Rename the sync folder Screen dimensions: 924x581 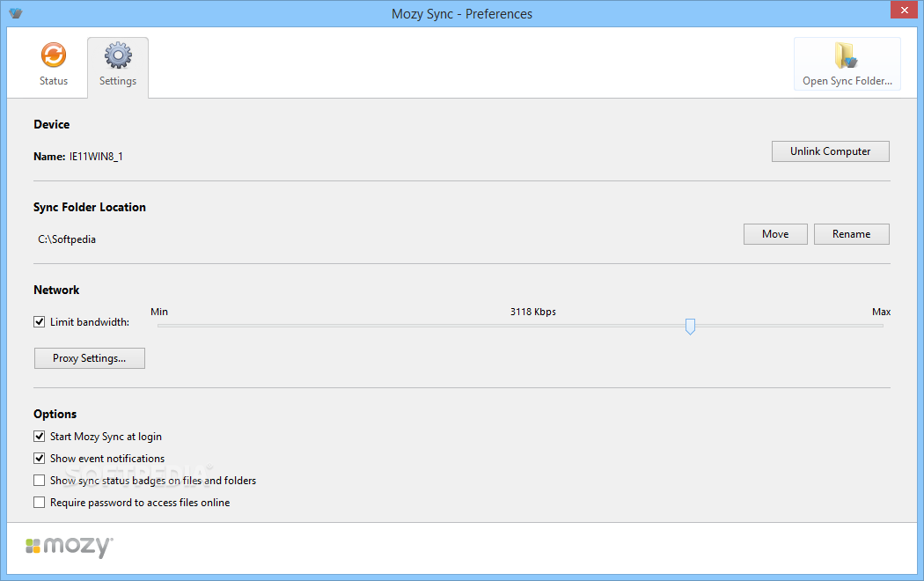pos(851,234)
